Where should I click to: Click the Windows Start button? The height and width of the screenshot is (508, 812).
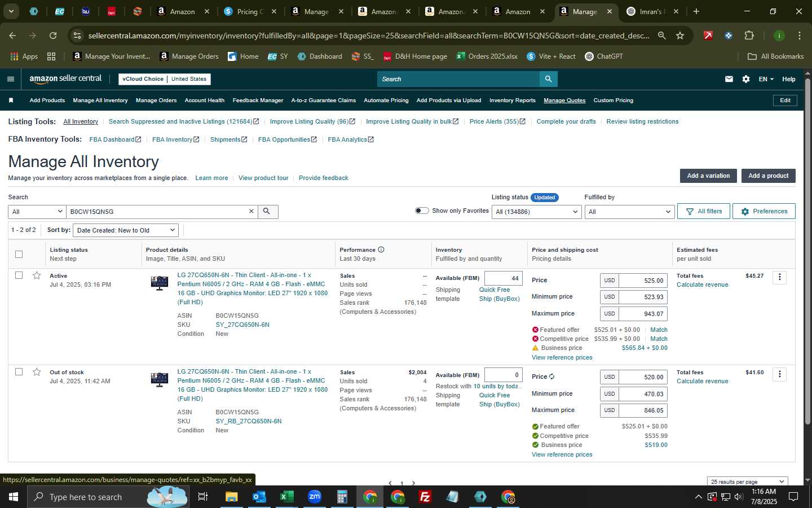[13, 497]
